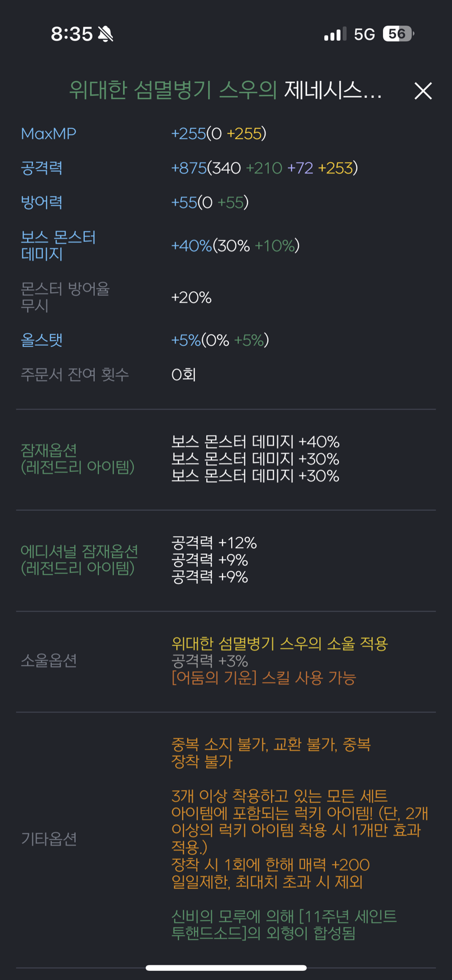The image size is (452, 980).
Task: Tap the 5G network indicator
Action: (x=364, y=34)
